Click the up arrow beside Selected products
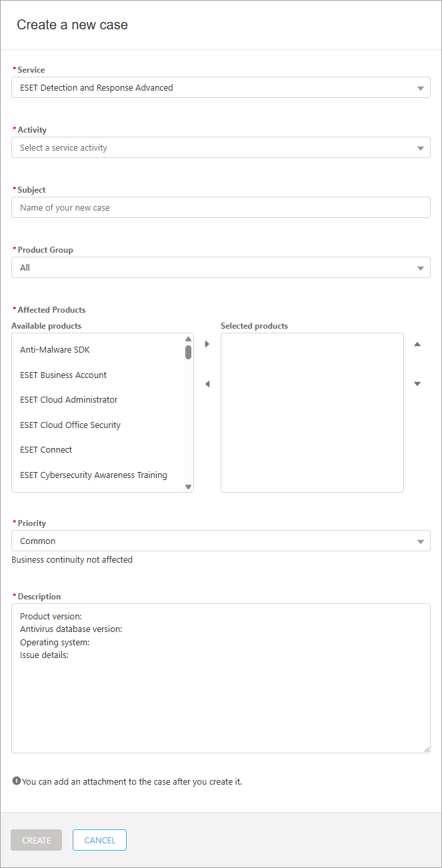The height and width of the screenshot is (868, 442). point(417,344)
